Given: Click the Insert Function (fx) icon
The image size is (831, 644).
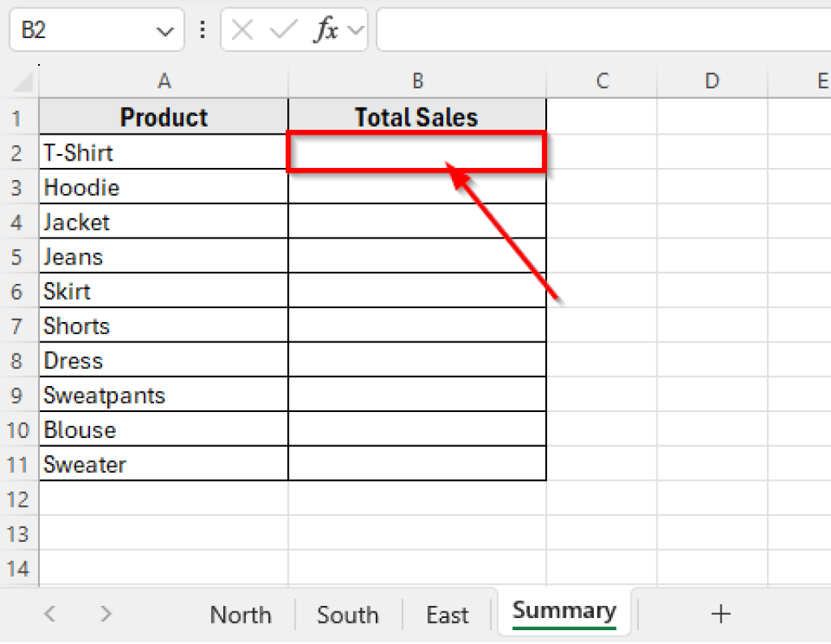Looking at the screenshot, I should tap(328, 30).
